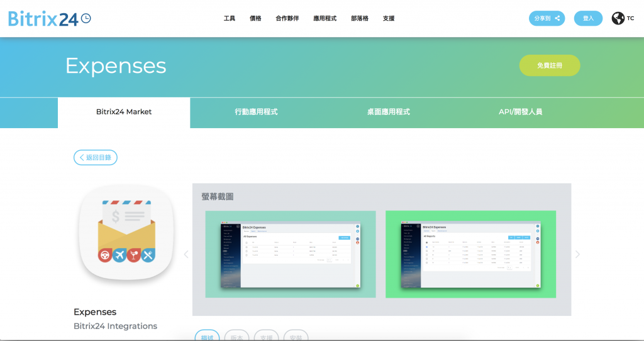Click the Expenses envelope app icon
This screenshot has width=644, height=341.
tap(126, 232)
